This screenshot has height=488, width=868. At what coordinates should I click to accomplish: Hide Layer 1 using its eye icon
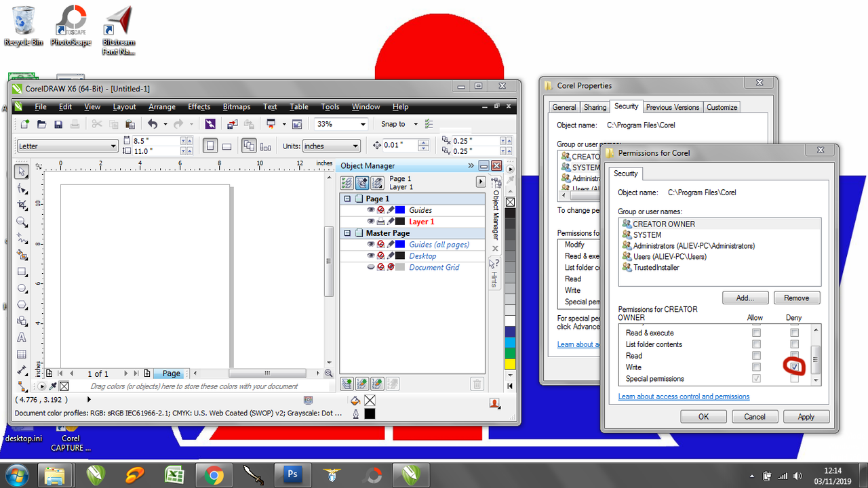(x=370, y=222)
